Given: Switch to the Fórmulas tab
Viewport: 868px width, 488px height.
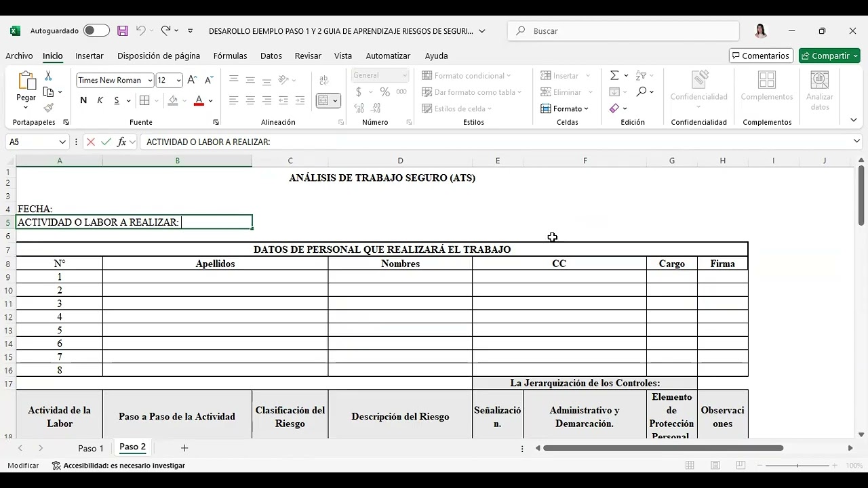Looking at the screenshot, I should [x=230, y=56].
